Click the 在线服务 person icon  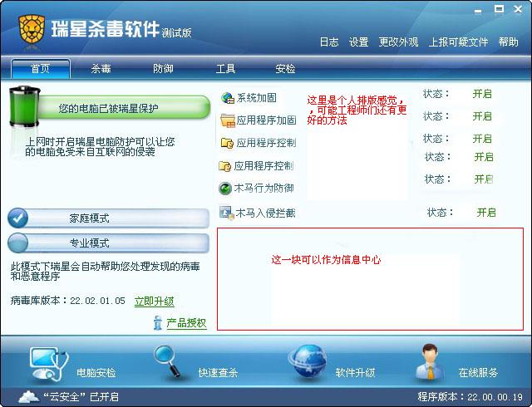(431, 361)
